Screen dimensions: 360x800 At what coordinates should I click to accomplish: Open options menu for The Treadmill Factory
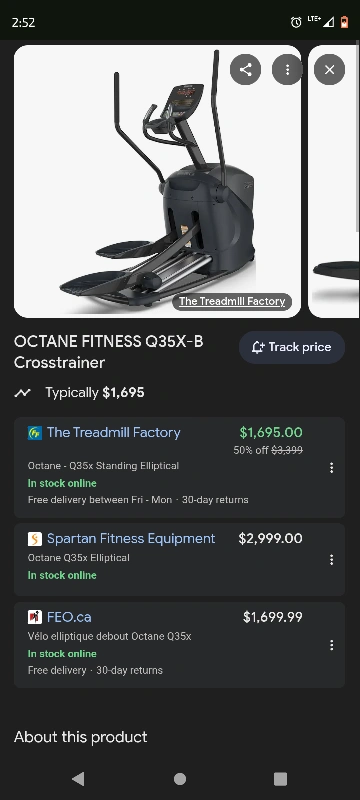click(331, 468)
